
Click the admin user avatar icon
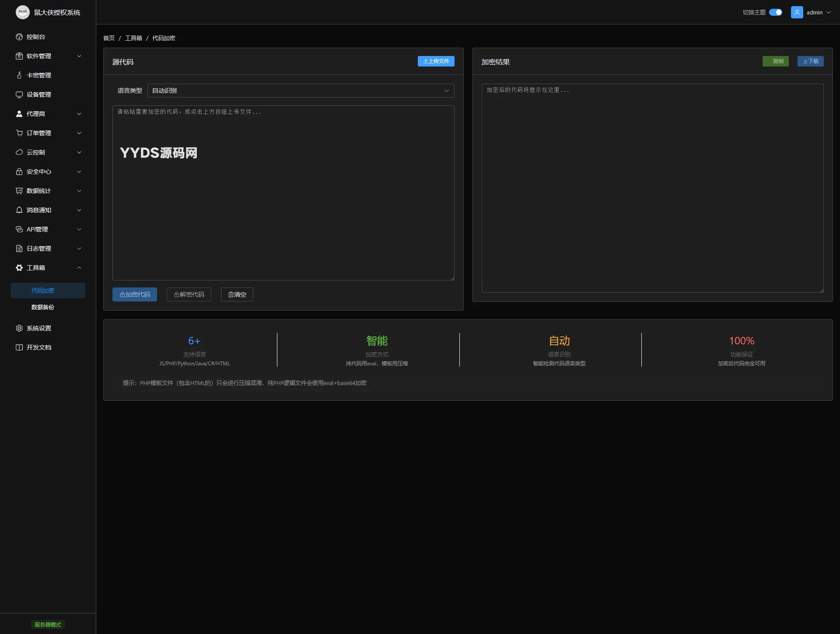tap(797, 12)
